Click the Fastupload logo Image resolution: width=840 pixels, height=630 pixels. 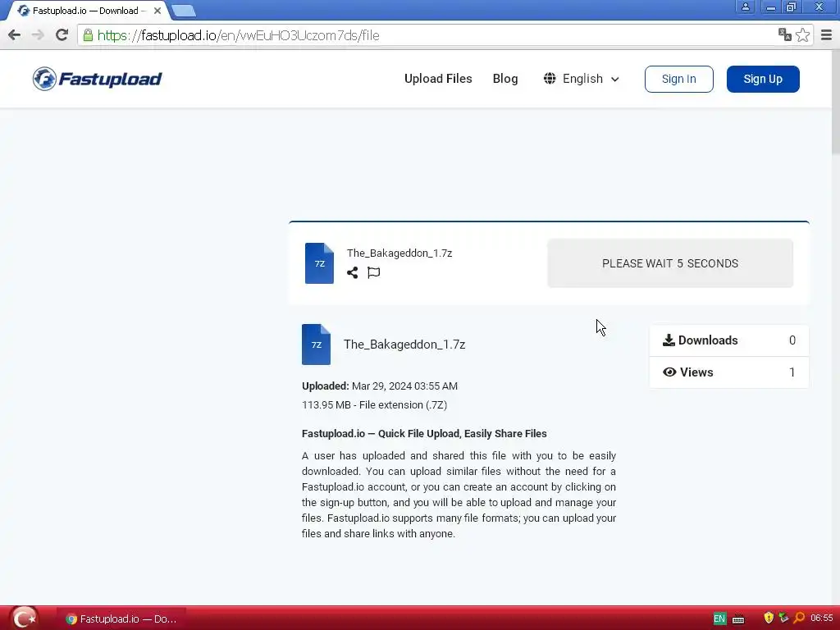pos(97,79)
